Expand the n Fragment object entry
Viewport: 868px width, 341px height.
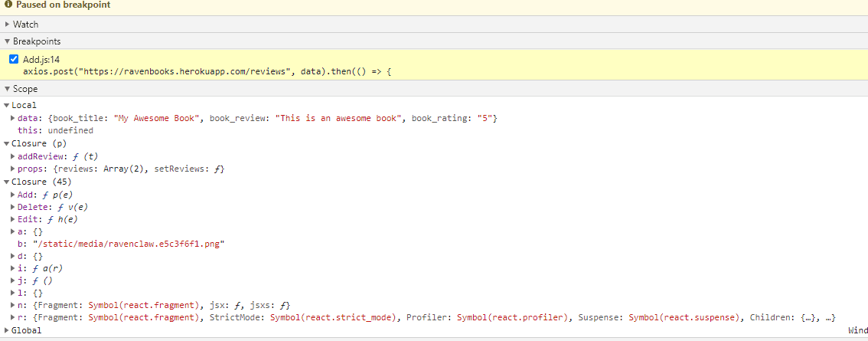pos(12,305)
